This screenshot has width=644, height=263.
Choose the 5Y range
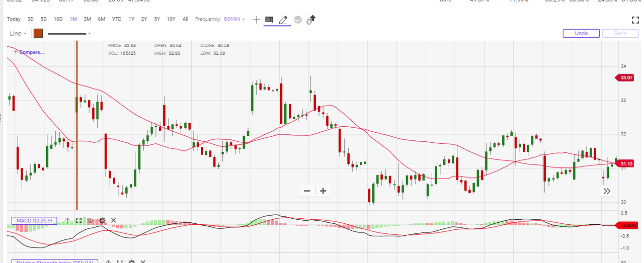click(x=157, y=19)
